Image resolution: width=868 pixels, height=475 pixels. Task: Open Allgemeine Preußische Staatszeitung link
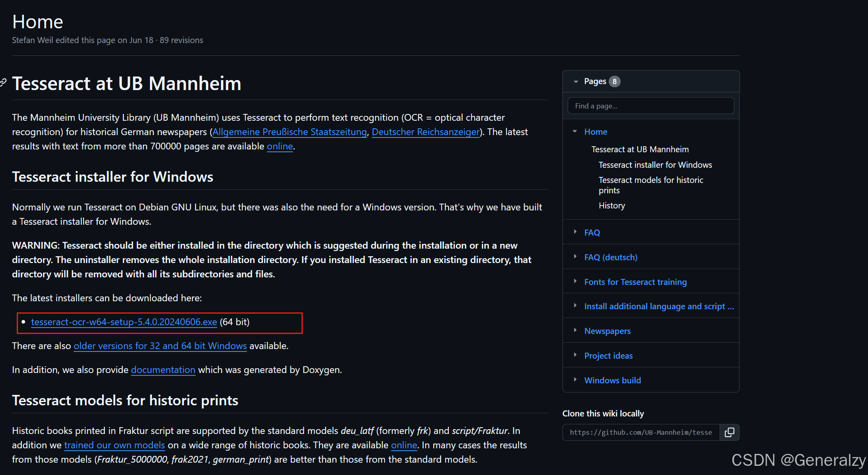click(289, 132)
